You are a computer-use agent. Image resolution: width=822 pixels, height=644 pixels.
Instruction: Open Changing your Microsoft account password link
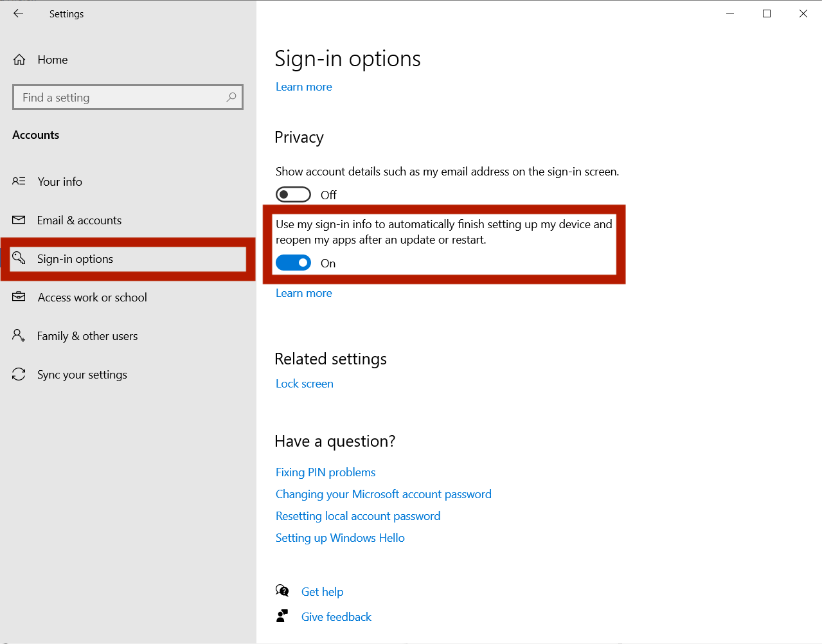point(384,494)
